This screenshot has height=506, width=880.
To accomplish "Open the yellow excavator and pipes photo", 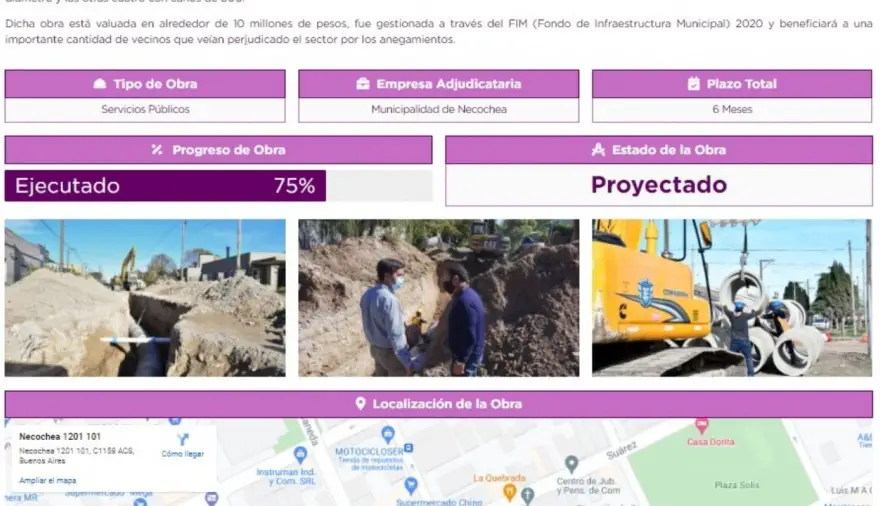I will tap(732, 298).
